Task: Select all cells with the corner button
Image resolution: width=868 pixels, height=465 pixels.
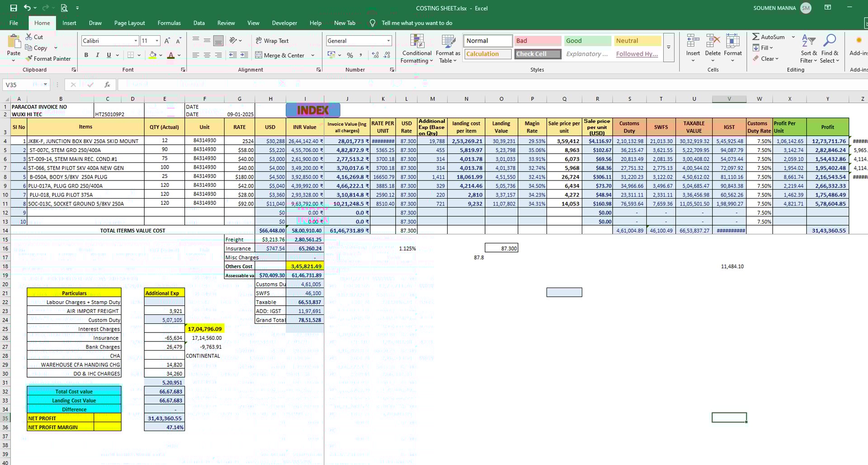Action: [6, 99]
